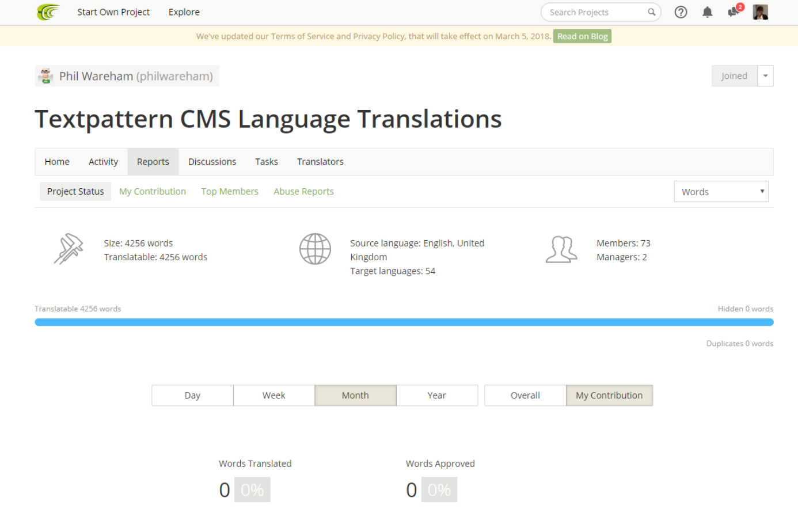The height and width of the screenshot is (532, 798).
Task: Open the user profile avatar menu
Action: coord(760,12)
